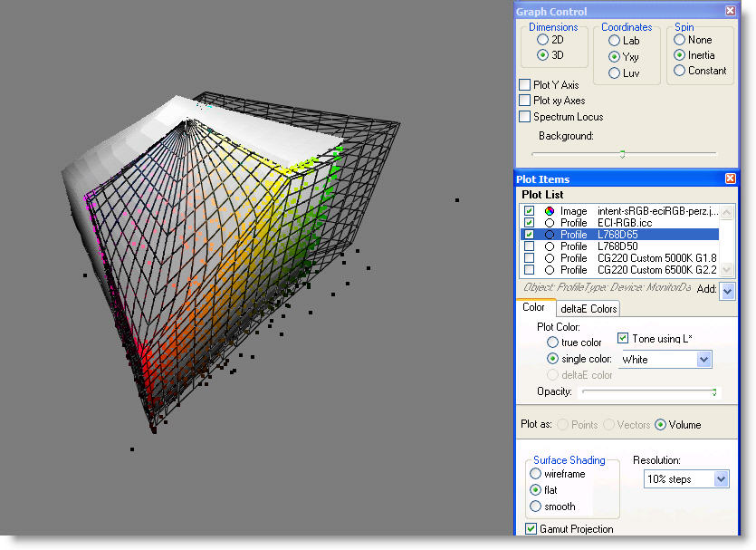Screen dimensions: 756x550
Task: Open the Add item dropdown
Action: pyautogui.click(x=728, y=291)
